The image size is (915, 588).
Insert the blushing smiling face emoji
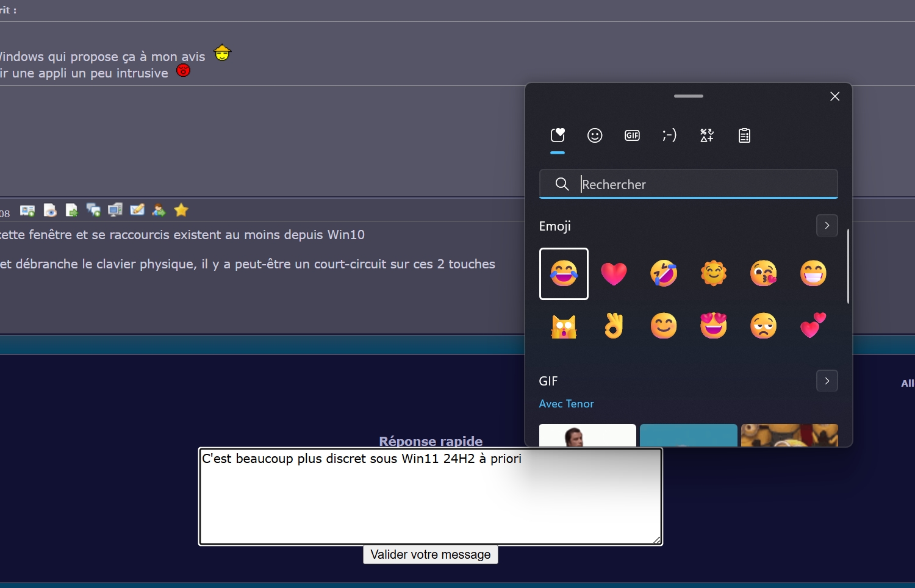(x=664, y=326)
